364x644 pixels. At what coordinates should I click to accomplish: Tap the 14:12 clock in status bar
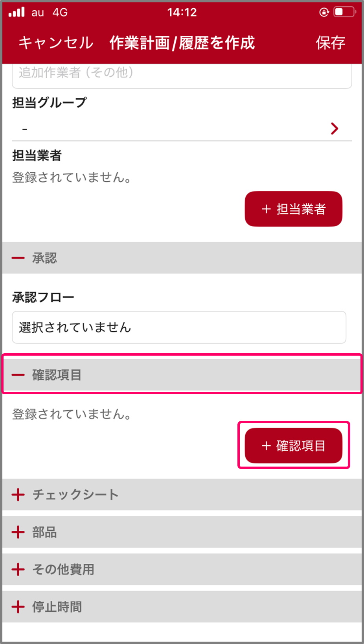[182, 12]
